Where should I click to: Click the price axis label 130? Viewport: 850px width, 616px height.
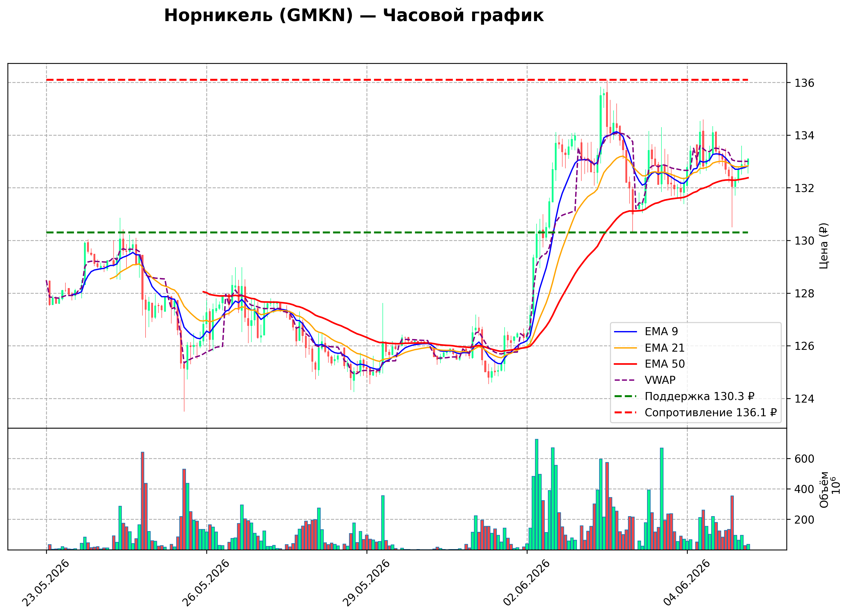pyautogui.click(x=805, y=241)
